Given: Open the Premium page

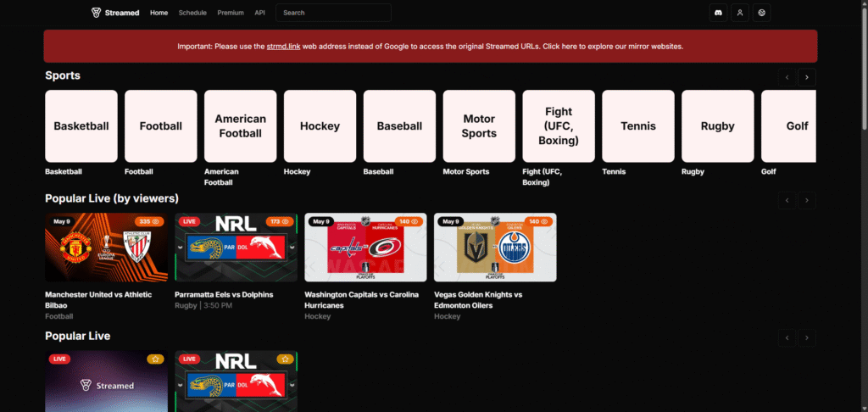Looking at the screenshot, I should pos(231,13).
